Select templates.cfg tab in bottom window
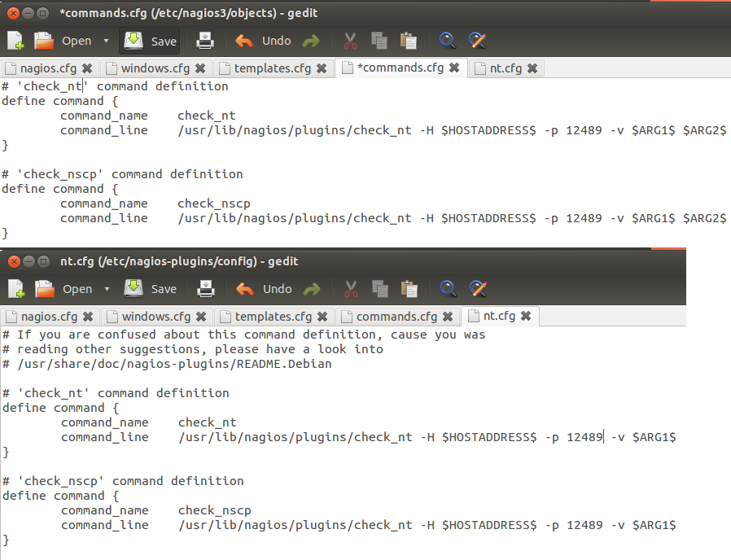The width and height of the screenshot is (731, 560). (x=273, y=317)
